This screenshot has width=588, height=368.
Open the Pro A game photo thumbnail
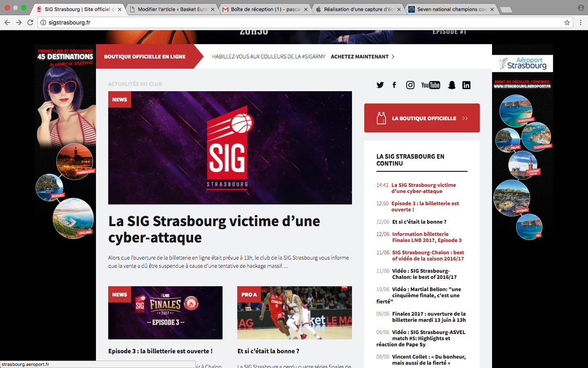point(294,313)
